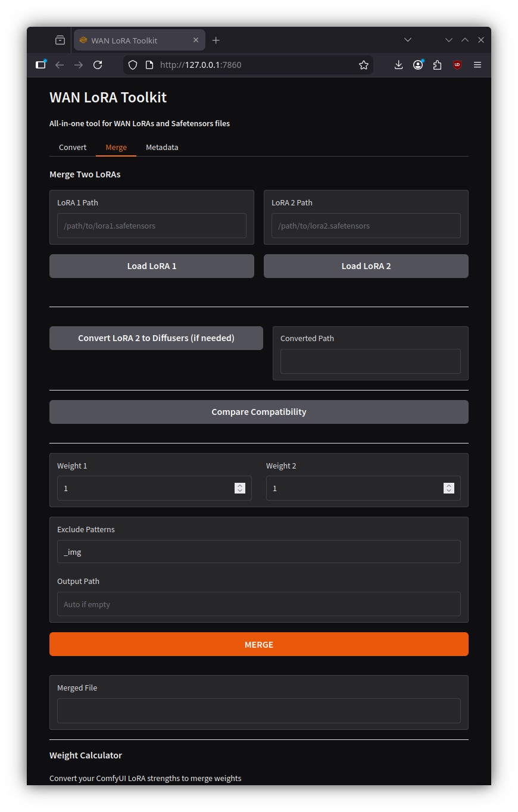
Task: Select the Merge tab
Action: pos(116,147)
